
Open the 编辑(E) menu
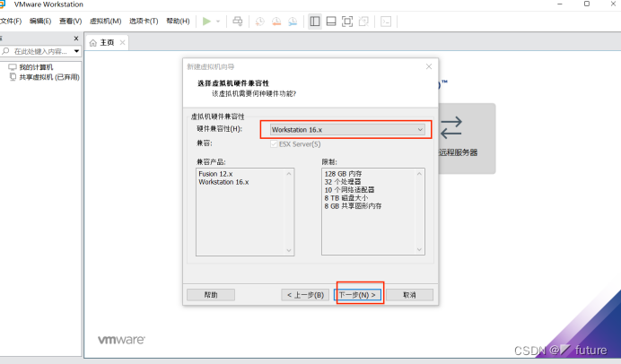tap(40, 22)
